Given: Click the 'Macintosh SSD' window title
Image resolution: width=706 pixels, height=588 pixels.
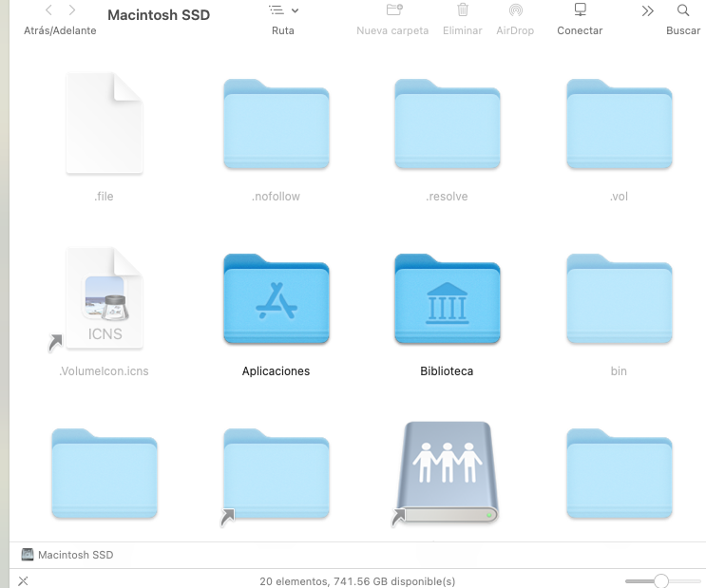Looking at the screenshot, I should click(x=159, y=15).
